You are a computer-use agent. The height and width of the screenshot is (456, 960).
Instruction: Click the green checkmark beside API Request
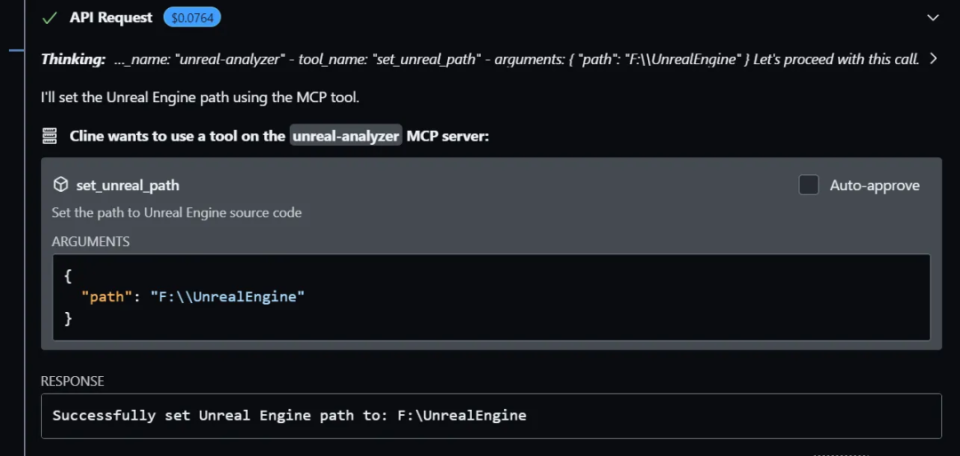pyautogui.click(x=50, y=18)
